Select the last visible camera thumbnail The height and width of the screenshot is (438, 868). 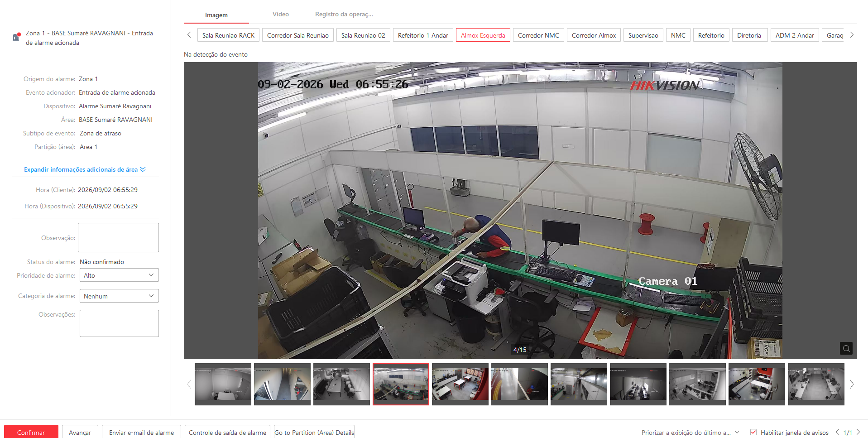point(816,384)
